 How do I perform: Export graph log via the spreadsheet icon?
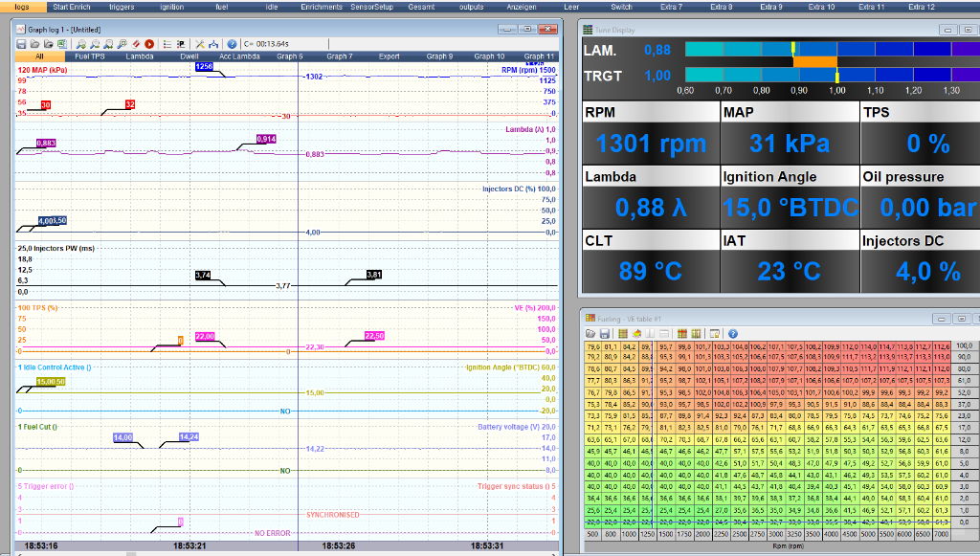click(x=62, y=44)
